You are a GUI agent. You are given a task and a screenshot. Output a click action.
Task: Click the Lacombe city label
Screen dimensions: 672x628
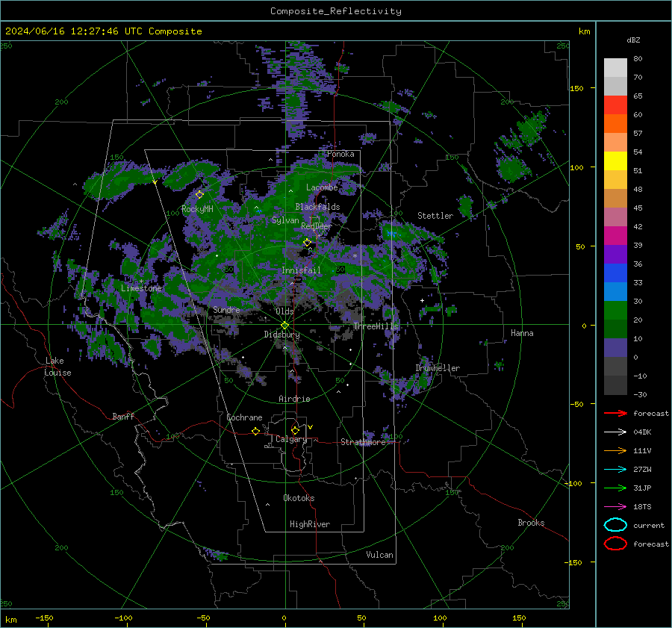[322, 187]
